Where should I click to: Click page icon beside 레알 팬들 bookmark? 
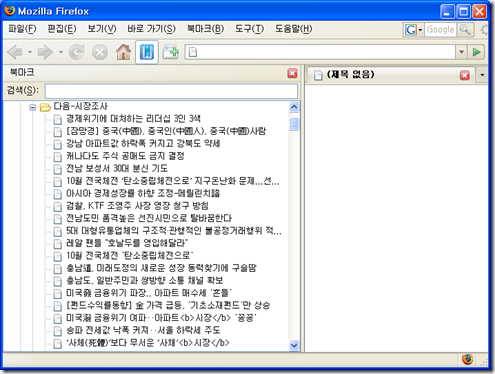pos(58,244)
